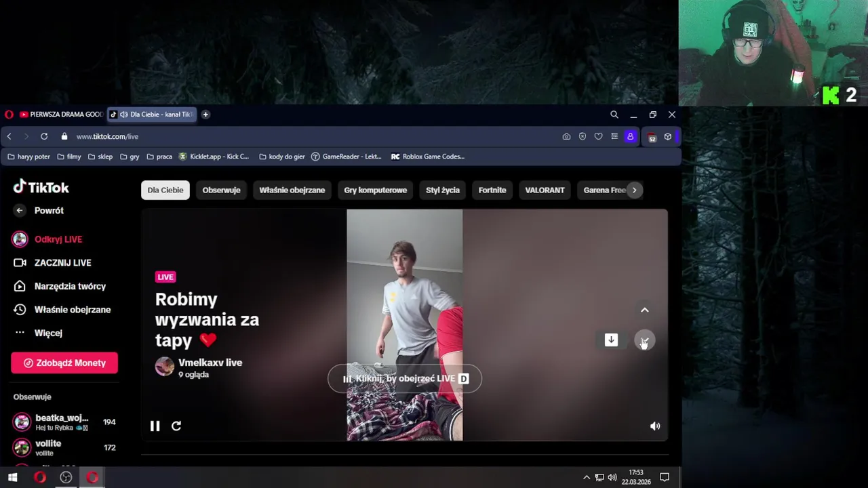Open 'kody do gier' bookmark folder

coord(282,157)
